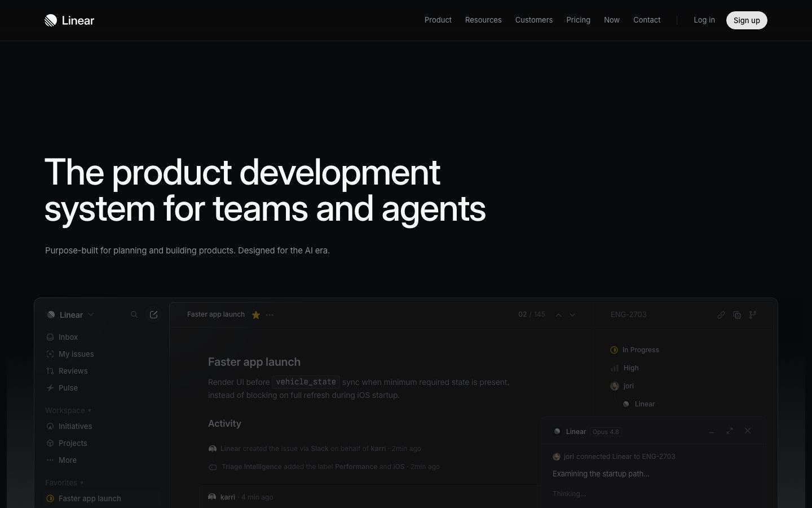Click the ENG-2703 issue identifier
The height and width of the screenshot is (508, 812).
(629, 314)
